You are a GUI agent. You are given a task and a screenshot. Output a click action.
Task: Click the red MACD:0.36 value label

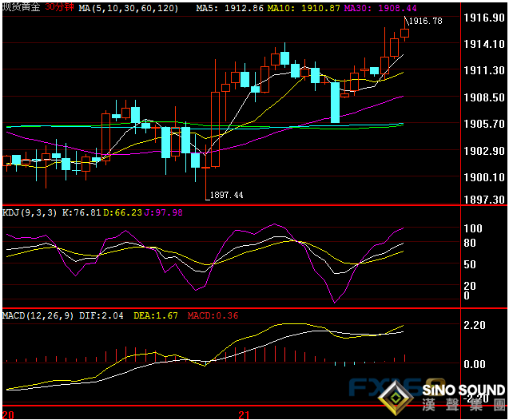click(x=217, y=315)
